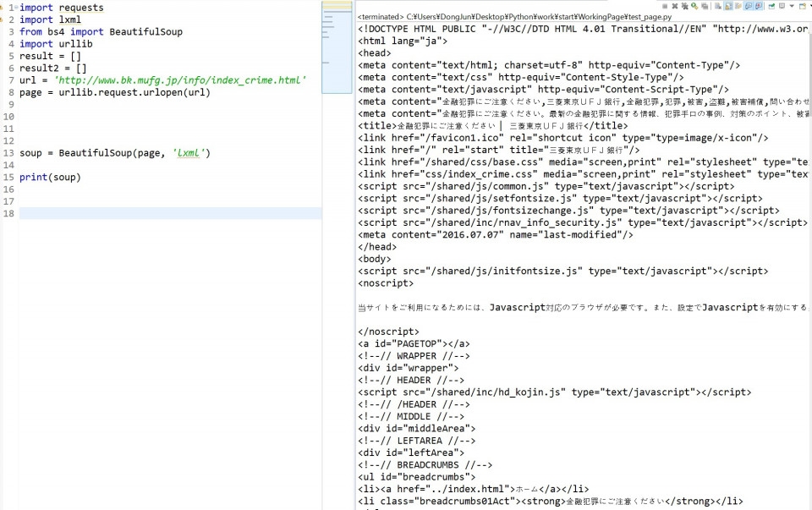This screenshot has width=812, height=510.
Task: Click the Remove All Terminated Launches double-X icon
Action: [x=684, y=6]
